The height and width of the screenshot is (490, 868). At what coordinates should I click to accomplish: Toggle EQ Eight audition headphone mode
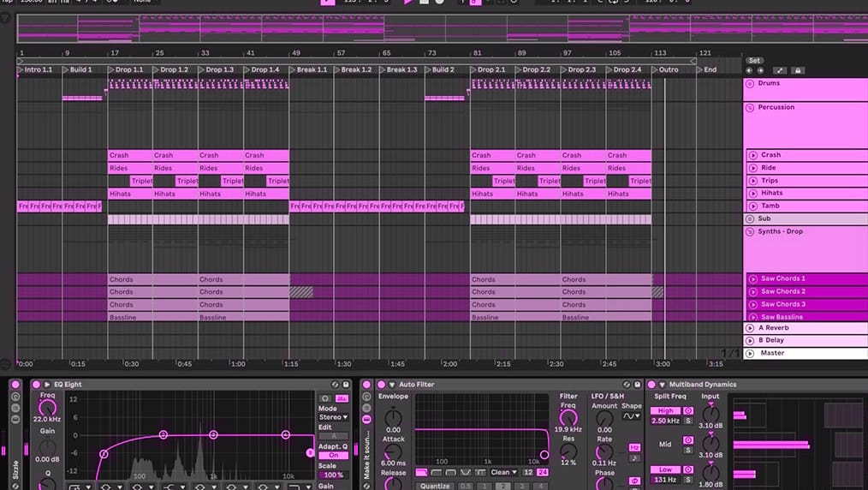(325, 398)
